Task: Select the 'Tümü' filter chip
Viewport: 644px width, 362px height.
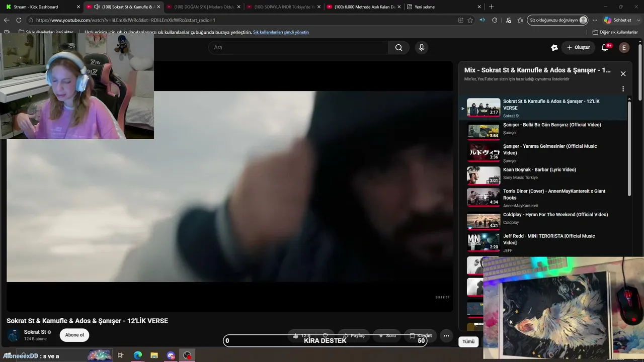Action: pos(468,341)
